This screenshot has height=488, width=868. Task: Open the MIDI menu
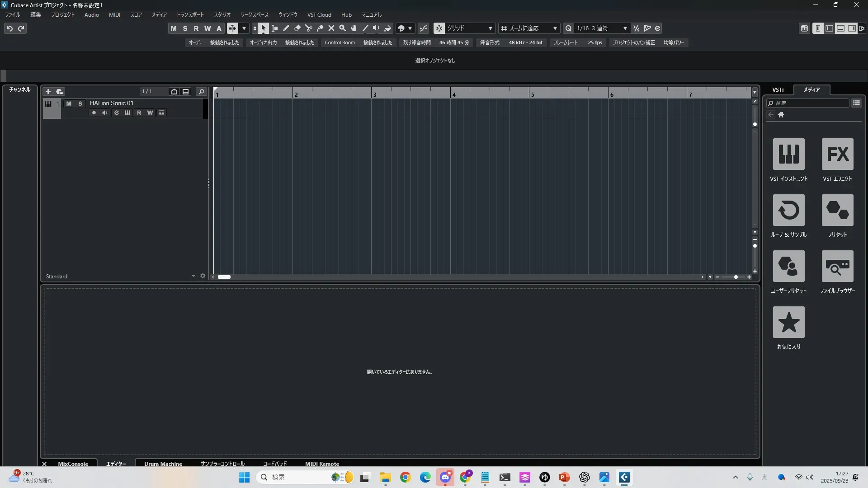(114, 15)
